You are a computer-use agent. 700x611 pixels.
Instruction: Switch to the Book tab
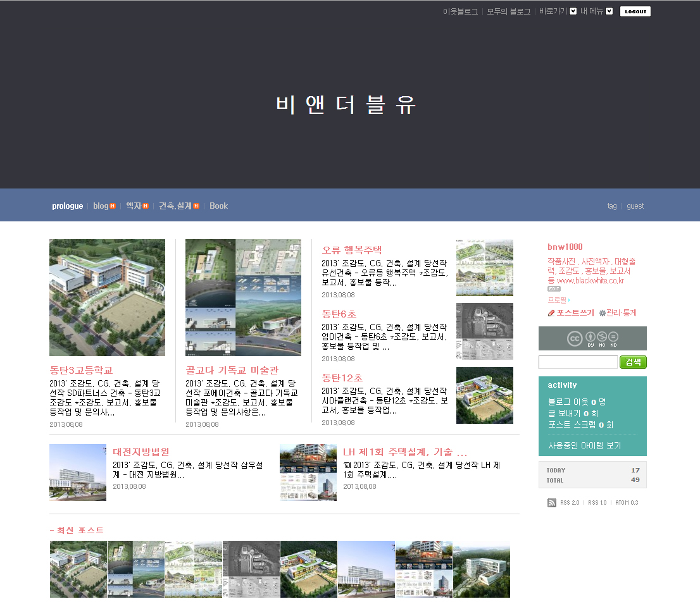point(218,206)
